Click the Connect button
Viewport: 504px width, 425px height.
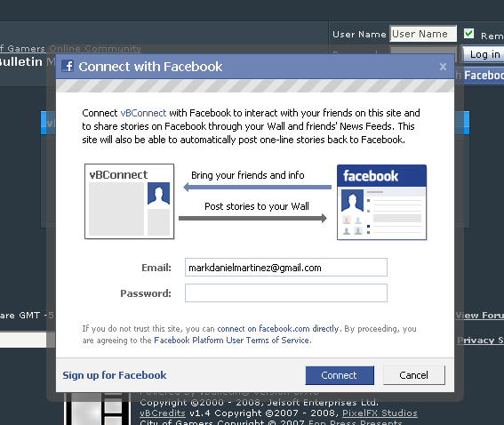point(340,375)
